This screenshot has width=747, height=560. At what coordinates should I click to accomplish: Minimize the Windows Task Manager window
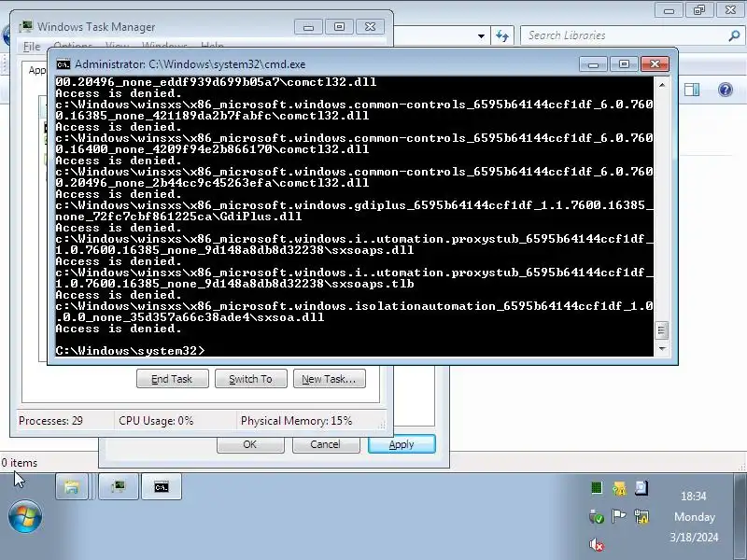tap(308, 27)
